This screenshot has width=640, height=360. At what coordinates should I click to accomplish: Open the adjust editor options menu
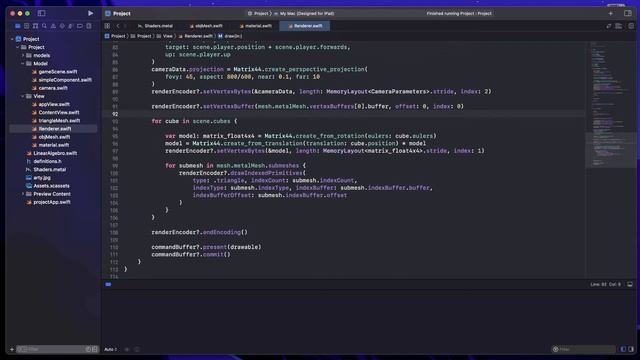[619, 26]
